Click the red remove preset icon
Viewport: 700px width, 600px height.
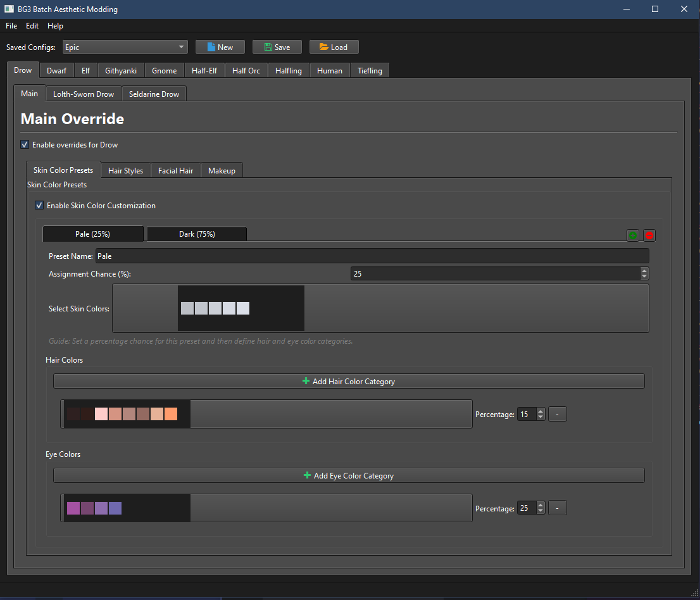coord(649,235)
